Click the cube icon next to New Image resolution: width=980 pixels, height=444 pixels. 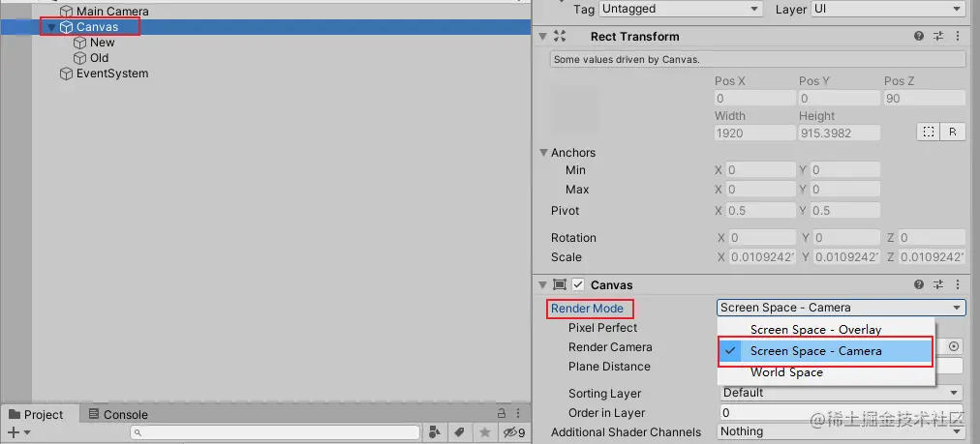79,43
